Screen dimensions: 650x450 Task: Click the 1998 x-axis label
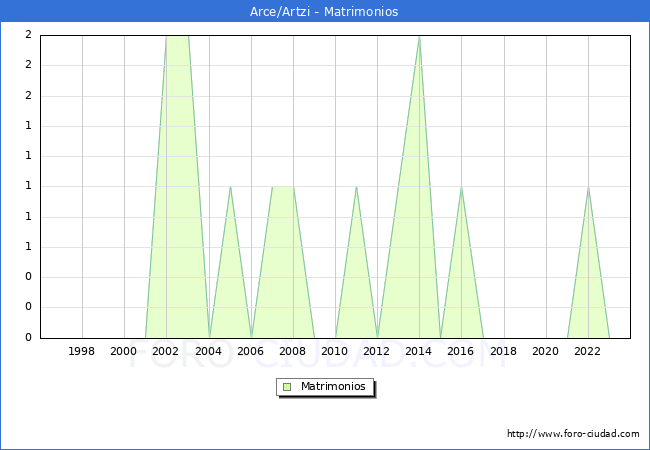82,351
